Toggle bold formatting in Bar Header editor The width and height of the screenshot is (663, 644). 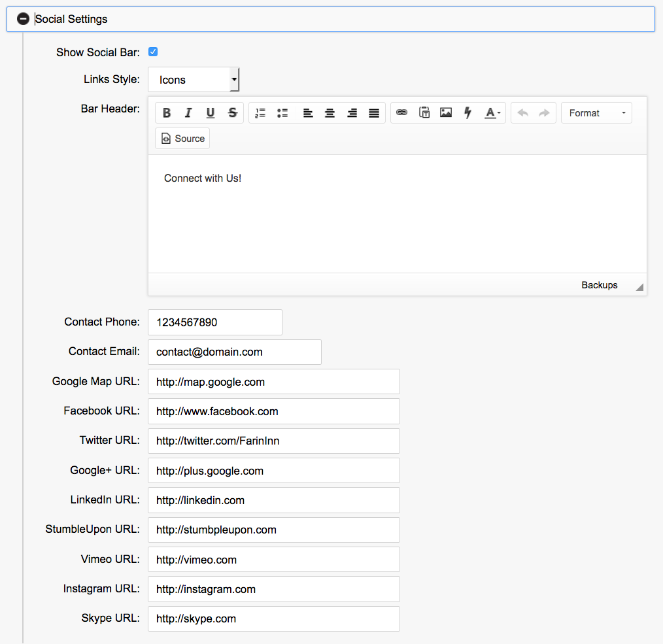(x=167, y=113)
